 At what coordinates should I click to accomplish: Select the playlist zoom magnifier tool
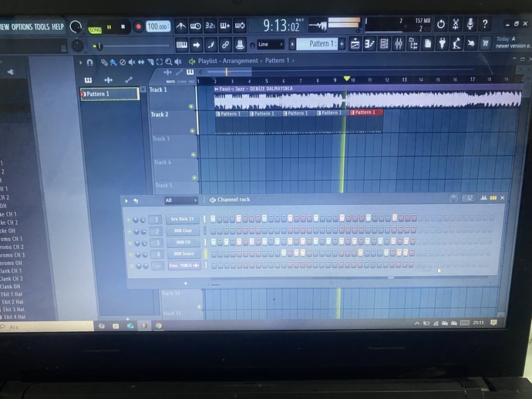pyautogui.click(x=169, y=62)
